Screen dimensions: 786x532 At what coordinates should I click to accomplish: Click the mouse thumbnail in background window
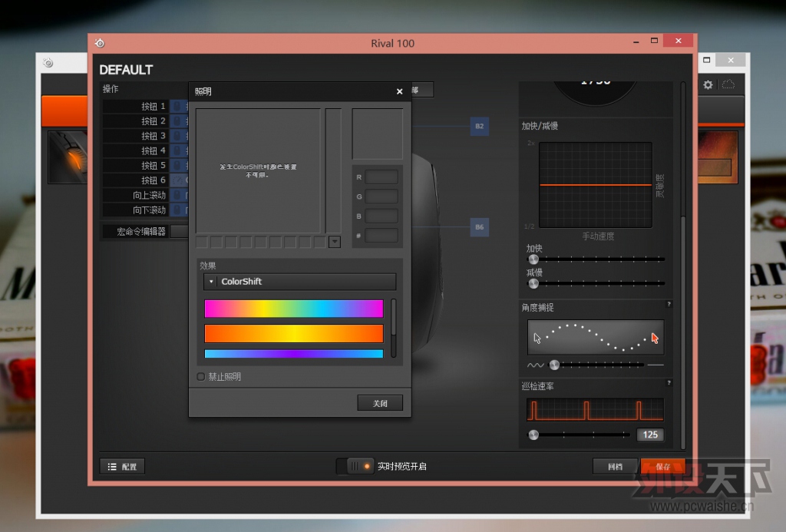point(68,157)
